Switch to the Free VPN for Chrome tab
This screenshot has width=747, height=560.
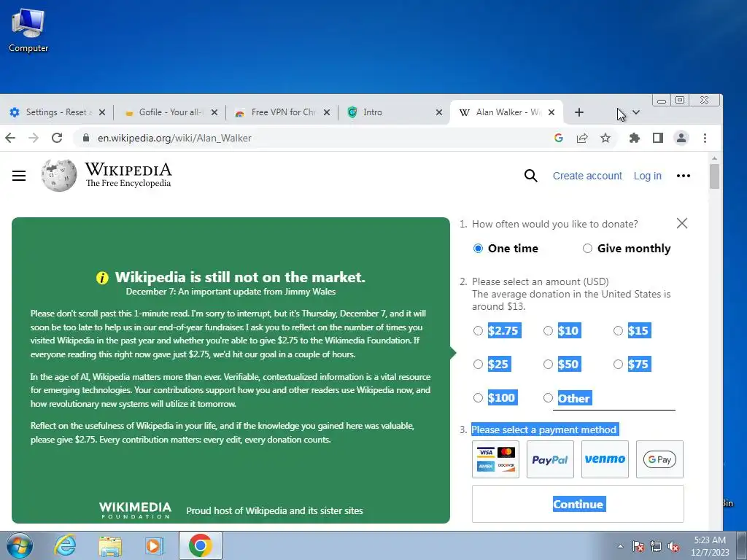click(281, 112)
